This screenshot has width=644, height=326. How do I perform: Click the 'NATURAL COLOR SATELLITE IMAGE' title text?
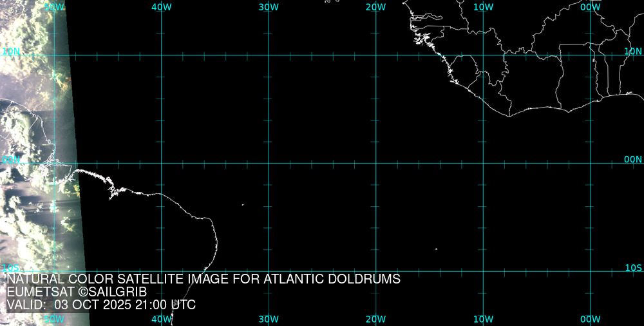(x=204, y=279)
